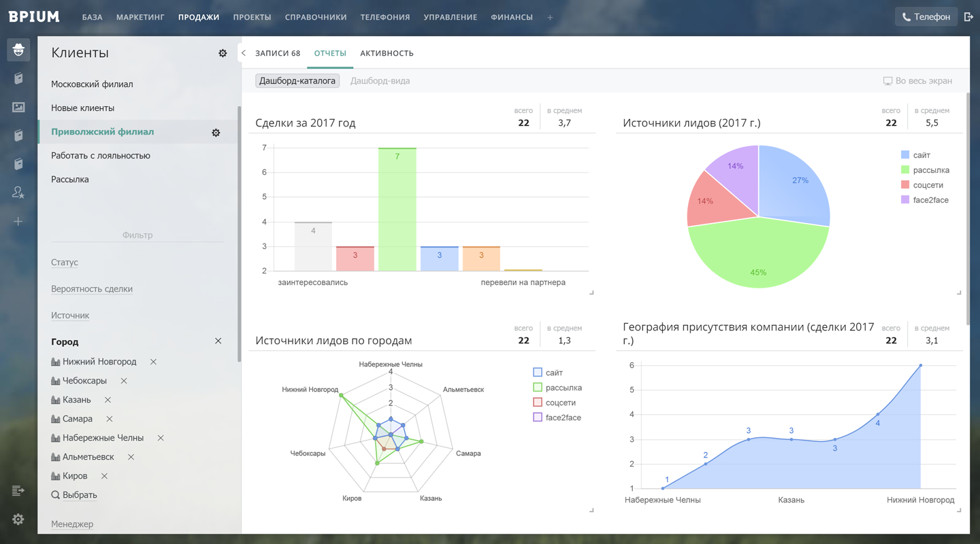Collapse the side panel with the left chevron

pos(244,53)
